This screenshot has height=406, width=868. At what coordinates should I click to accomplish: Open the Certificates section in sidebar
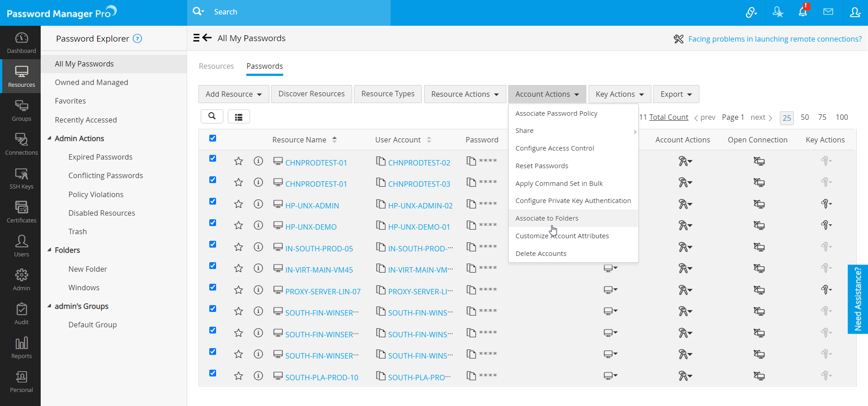21,212
